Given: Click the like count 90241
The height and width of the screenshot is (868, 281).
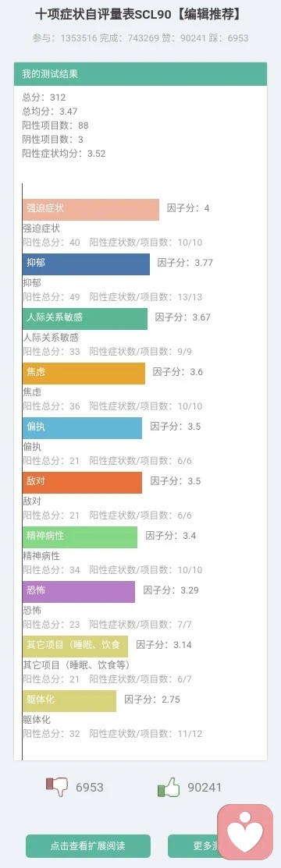Looking at the screenshot, I should tap(205, 787).
